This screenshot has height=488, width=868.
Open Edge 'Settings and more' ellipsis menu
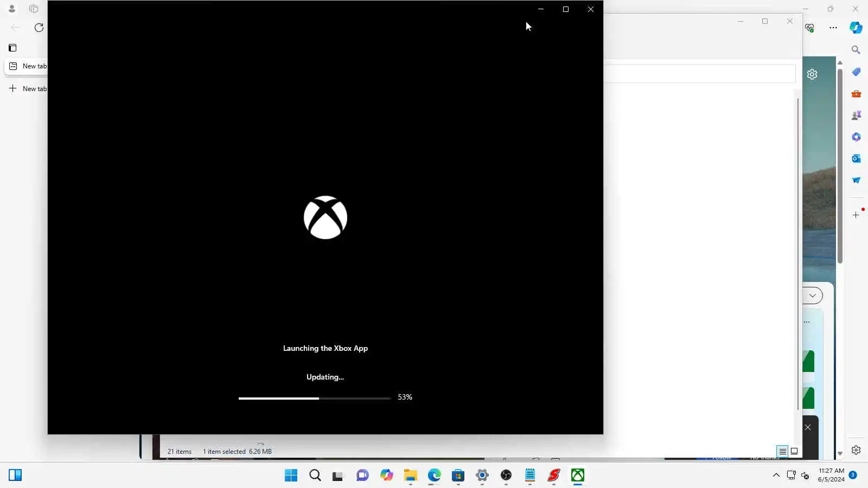tap(833, 28)
